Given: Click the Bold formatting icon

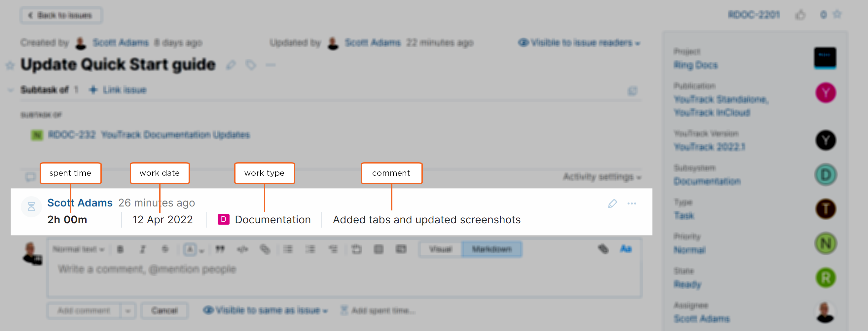Looking at the screenshot, I should (120, 249).
